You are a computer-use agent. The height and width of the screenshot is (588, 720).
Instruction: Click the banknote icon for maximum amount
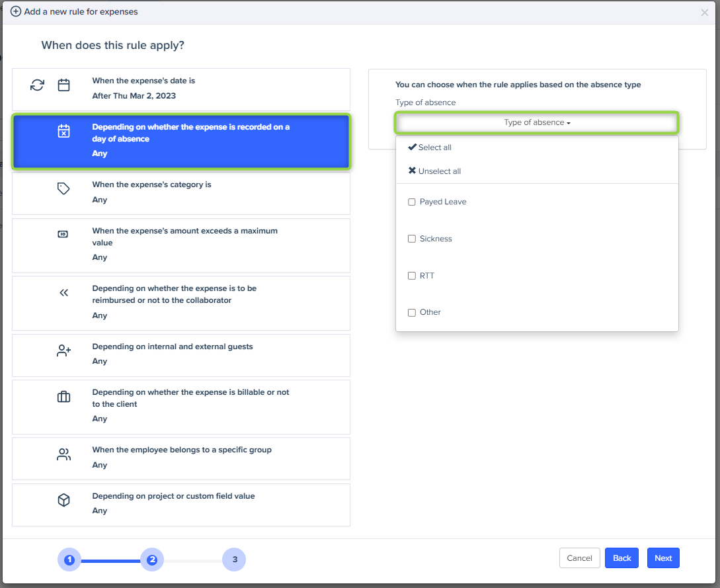click(63, 234)
